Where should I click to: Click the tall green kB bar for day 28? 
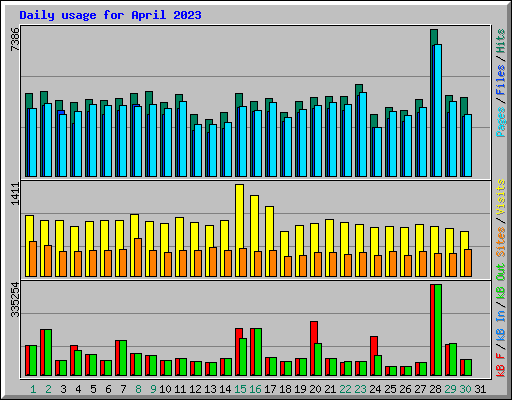click(x=438, y=330)
